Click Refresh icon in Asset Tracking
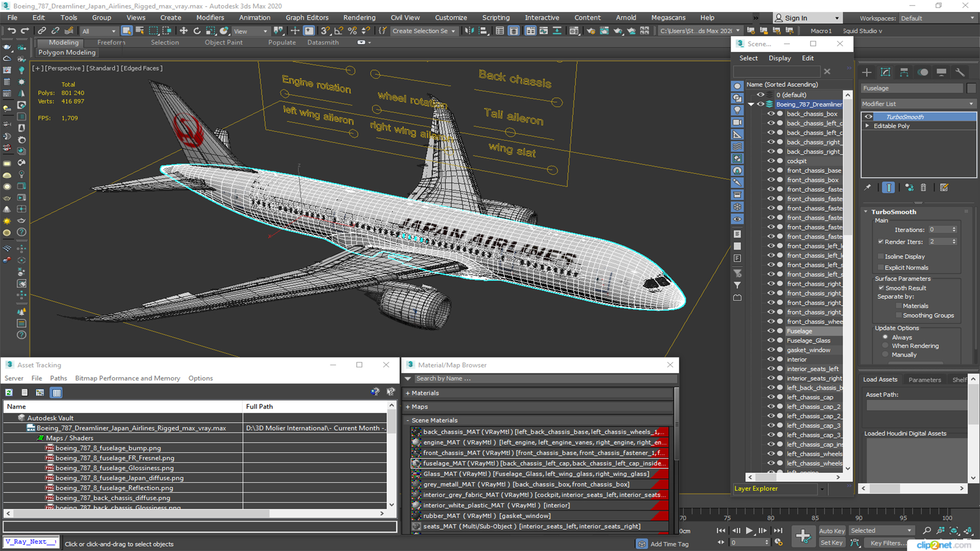 point(9,392)
